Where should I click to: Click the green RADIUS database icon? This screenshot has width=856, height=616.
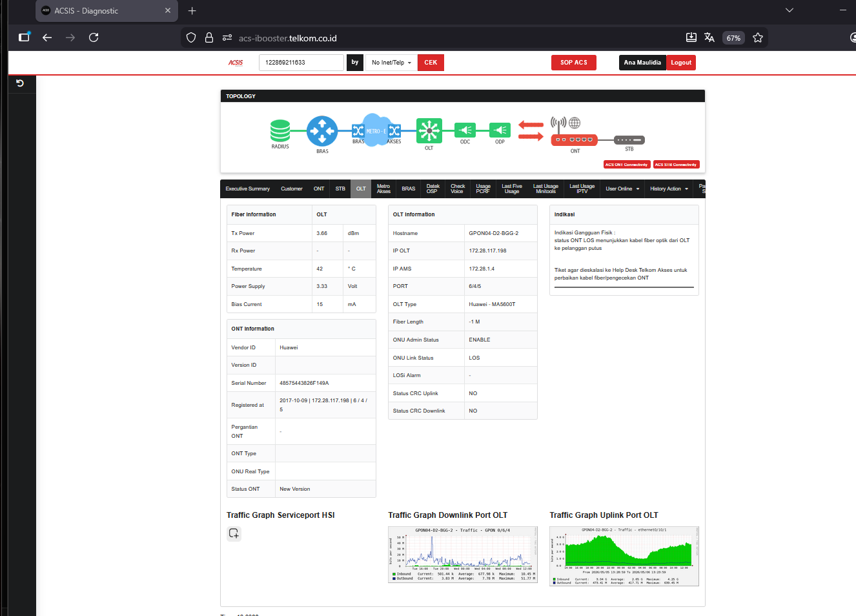pos(280,130)
